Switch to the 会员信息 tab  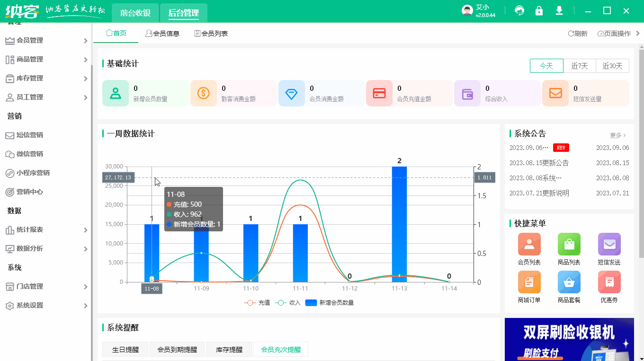click(162, 33)
